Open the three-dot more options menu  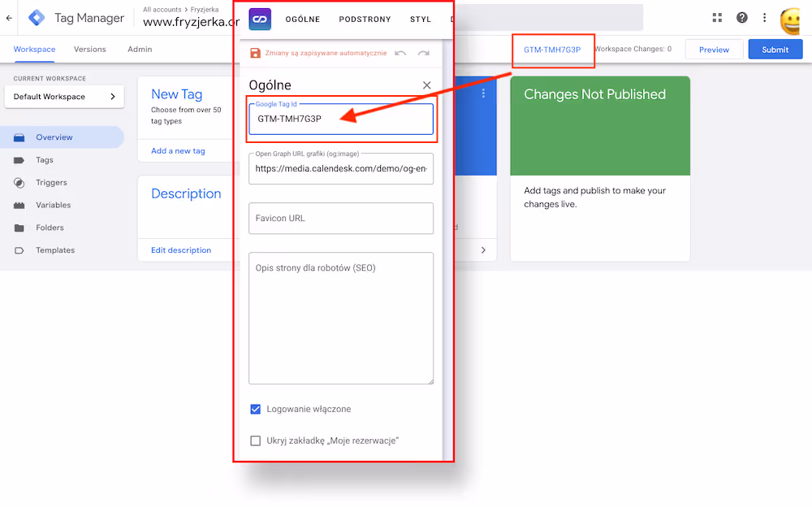764,18
